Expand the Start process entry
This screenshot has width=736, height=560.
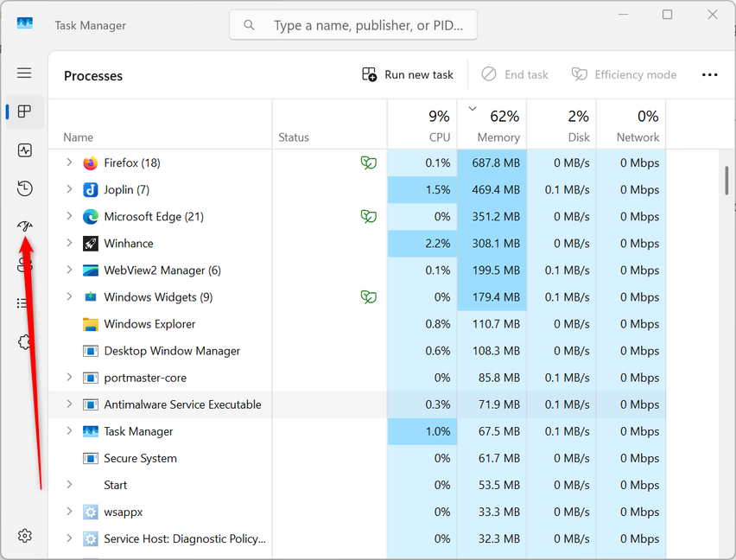(69, 485)
